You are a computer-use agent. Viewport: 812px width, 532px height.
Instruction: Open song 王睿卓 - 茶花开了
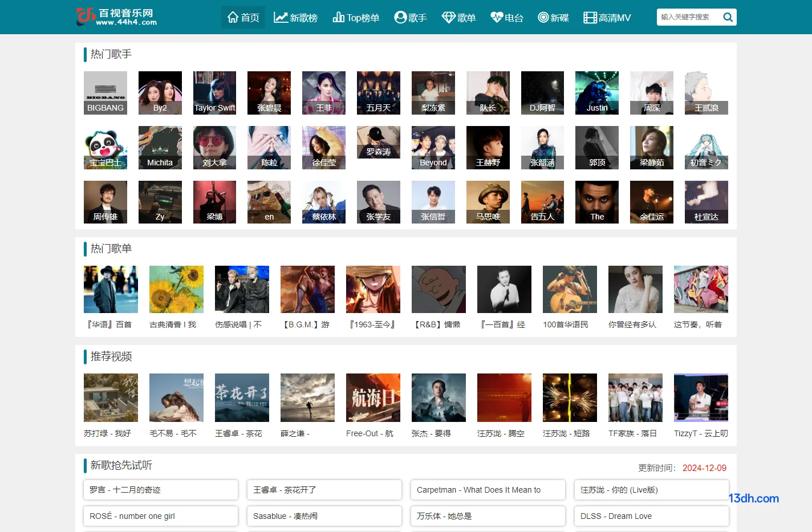324,490
